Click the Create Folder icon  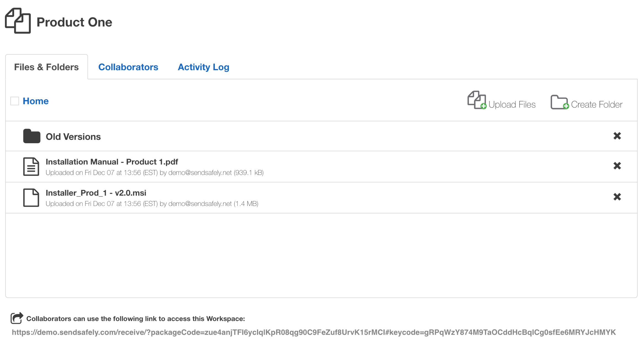(559, 102)
